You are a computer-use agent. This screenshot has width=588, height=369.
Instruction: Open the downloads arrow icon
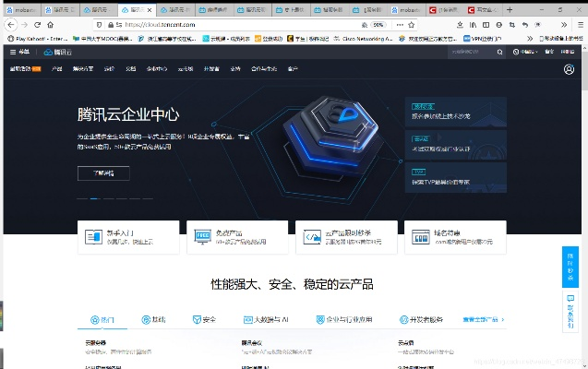[460, 25]
